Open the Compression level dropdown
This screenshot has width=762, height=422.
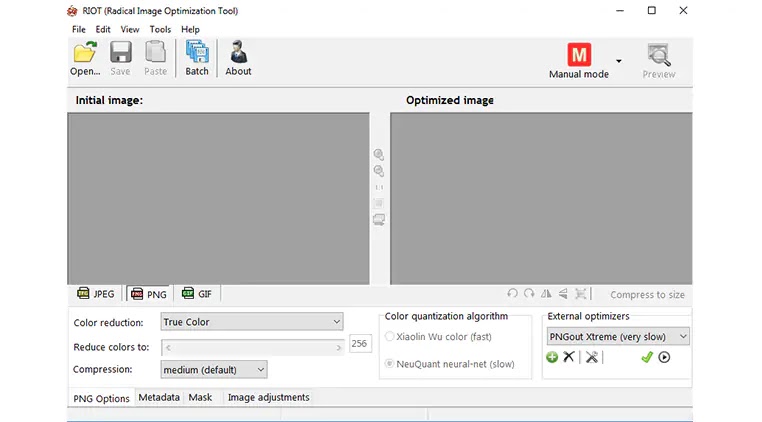tap(214, 369)
